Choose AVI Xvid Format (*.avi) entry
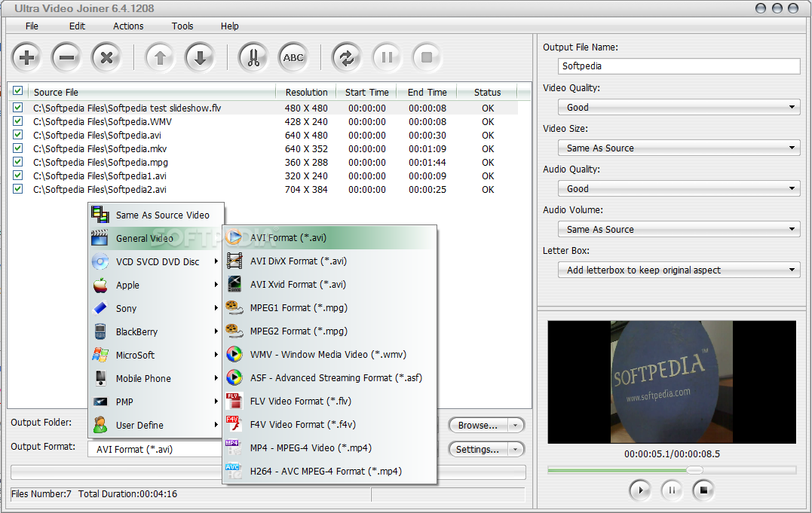 pos(329,284)
